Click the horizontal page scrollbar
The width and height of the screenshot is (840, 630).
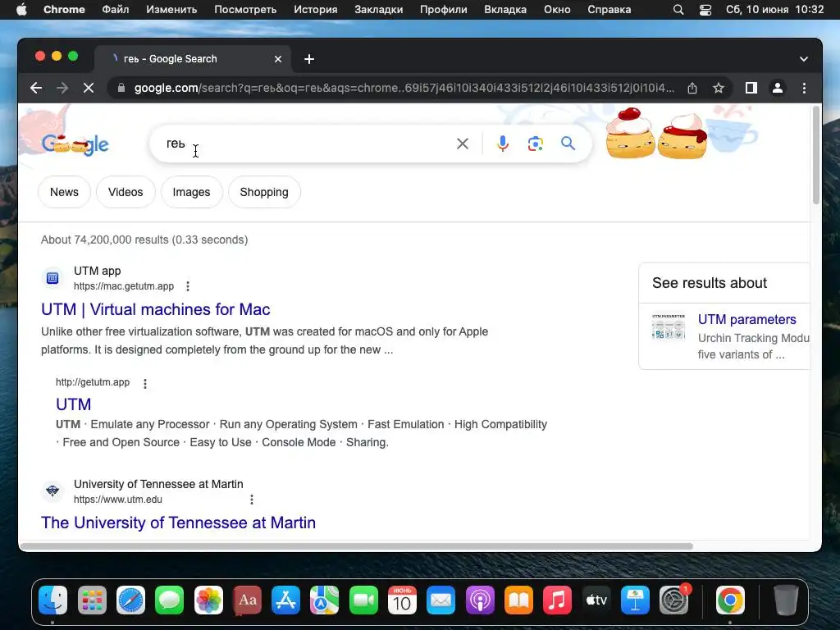click(x=356, y=546)
